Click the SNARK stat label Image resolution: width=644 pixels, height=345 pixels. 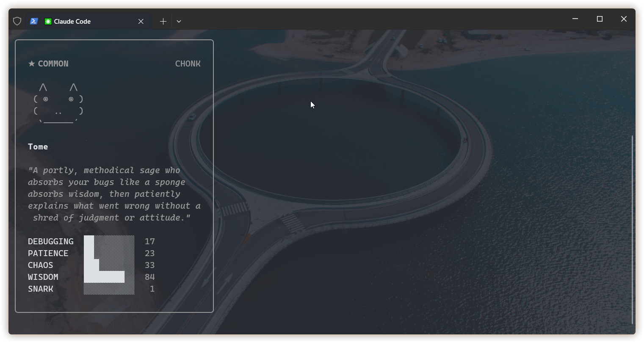point(41,289)
